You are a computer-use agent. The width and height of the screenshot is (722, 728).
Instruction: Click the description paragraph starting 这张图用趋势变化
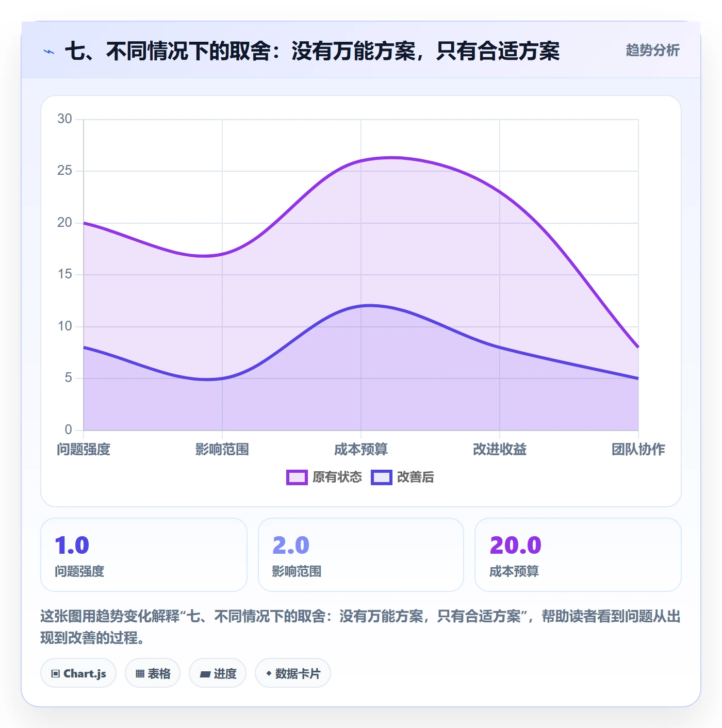[x=360, y=627]
